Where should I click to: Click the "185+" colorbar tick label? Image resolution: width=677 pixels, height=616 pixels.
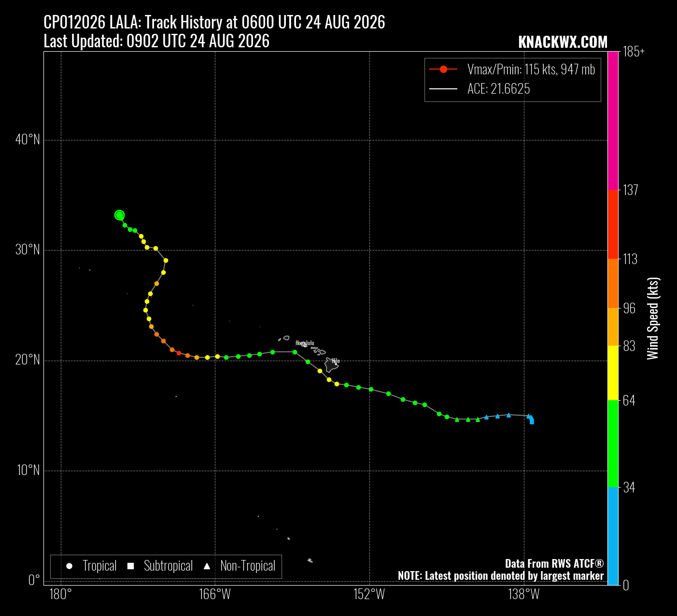tap(634, 52)
